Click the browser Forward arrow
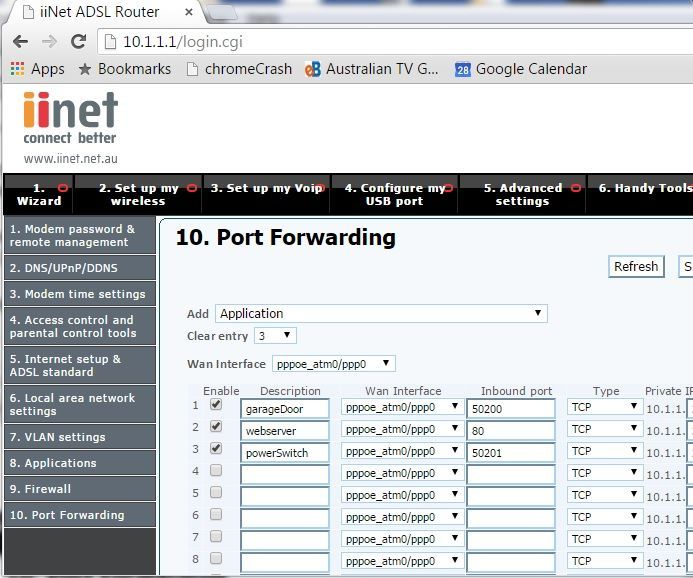The image size is (693, 578). (50, 42)
